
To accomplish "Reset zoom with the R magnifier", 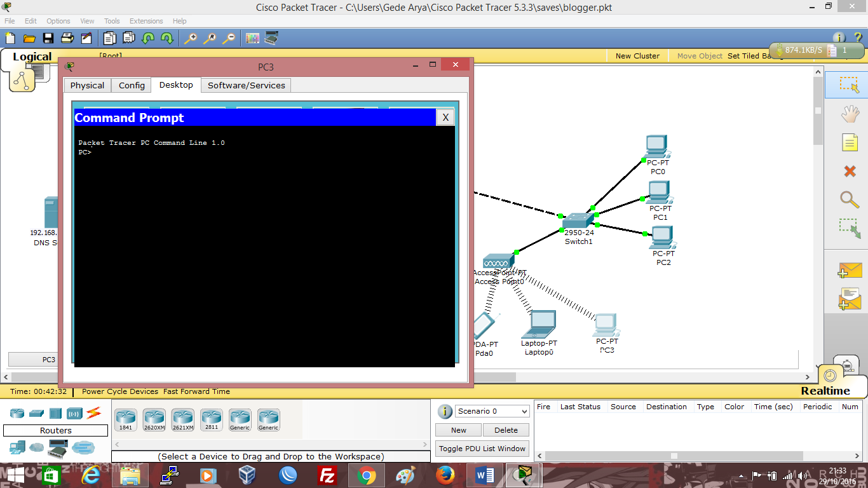I will [x=210, y=38].
